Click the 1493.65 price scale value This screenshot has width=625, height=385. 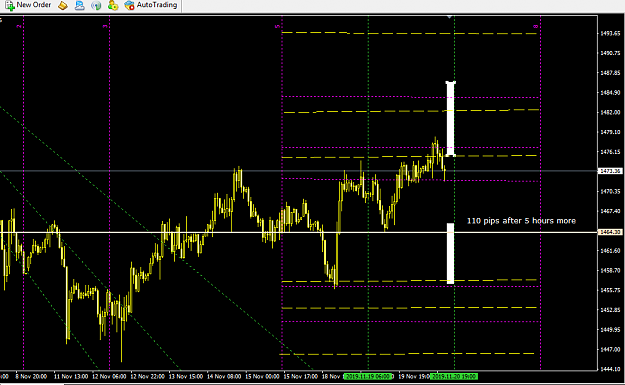tap(611, 33)
